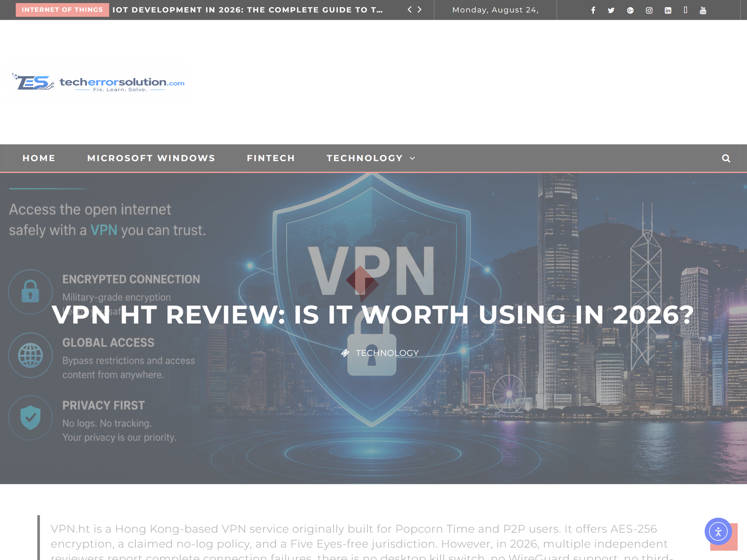
Task: Click the tag icon beside Technology category
Action: pos(345,353)
